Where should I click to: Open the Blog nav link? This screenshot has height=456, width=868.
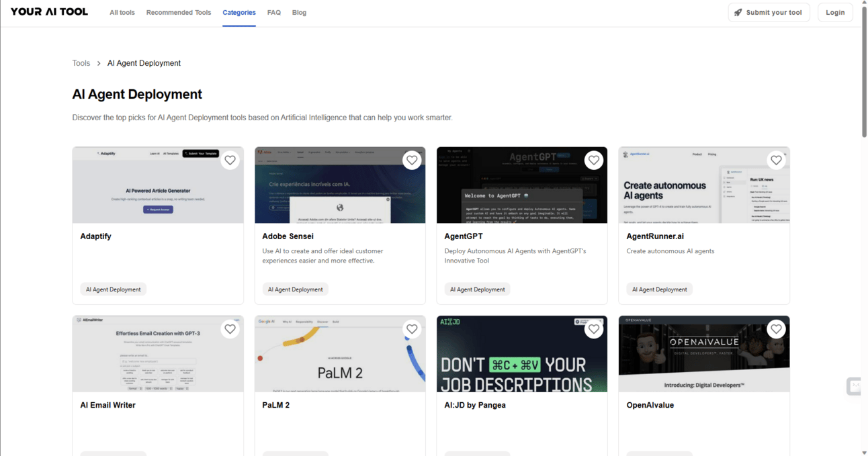coord(299,12)
